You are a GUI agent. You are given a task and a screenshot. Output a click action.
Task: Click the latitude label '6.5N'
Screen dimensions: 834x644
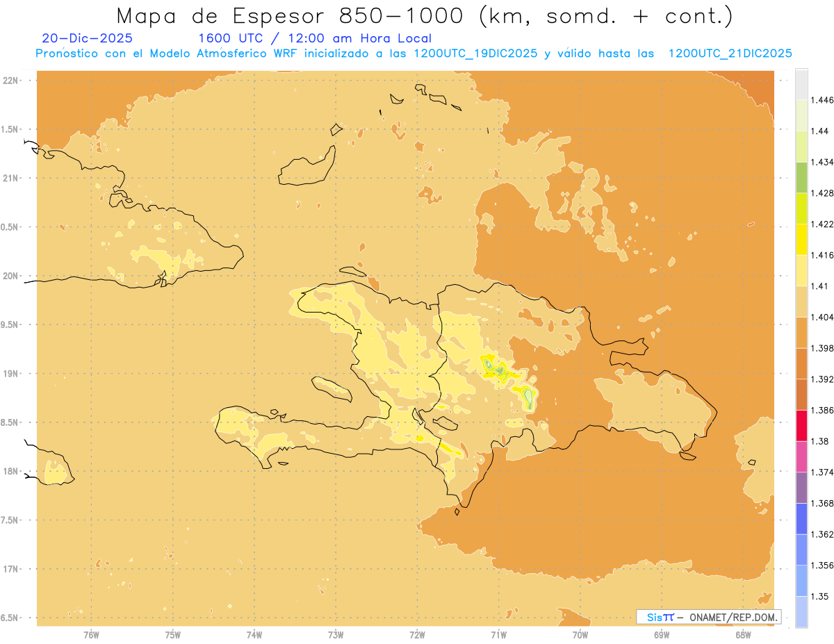pos(10,618)
